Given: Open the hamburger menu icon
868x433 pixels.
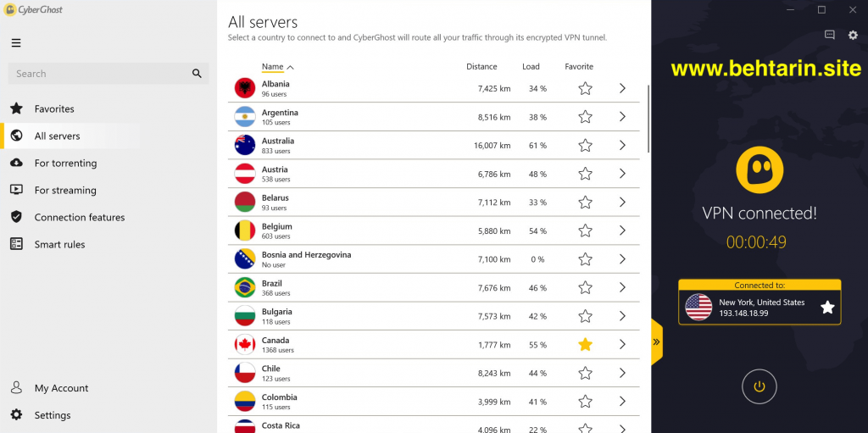Looking at the screenshot, I should click(x=16, y=42).
